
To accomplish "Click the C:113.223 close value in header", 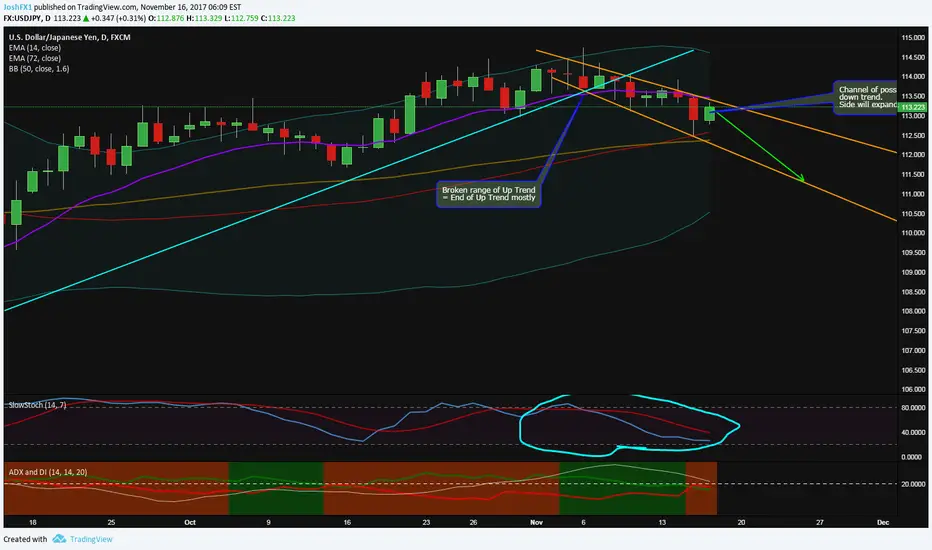I will 278,18.
